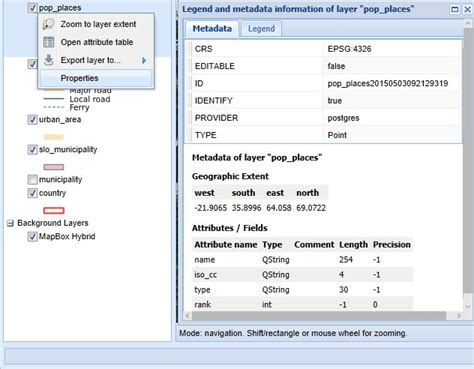
Task: Select the MapBox Hybrid layer name
Action: click(67, 237)
